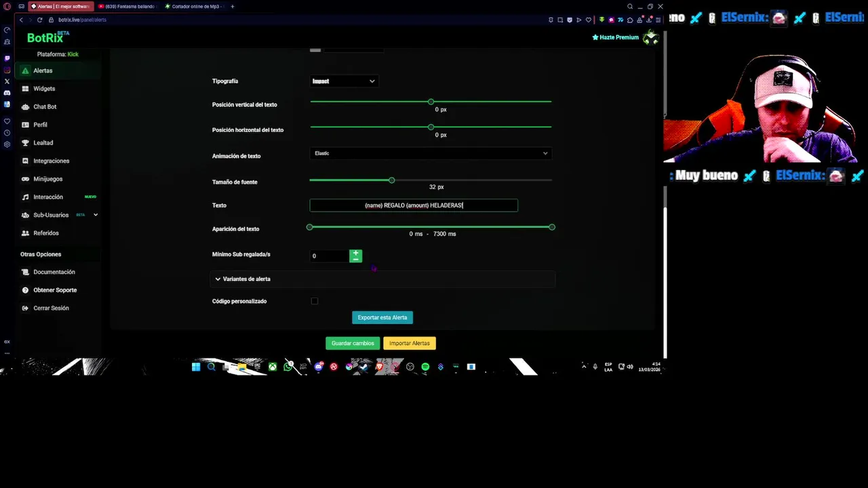Open the Opera sidebar settings gear
This screenshot has height=488, width=868.
(x=7, y=144)
